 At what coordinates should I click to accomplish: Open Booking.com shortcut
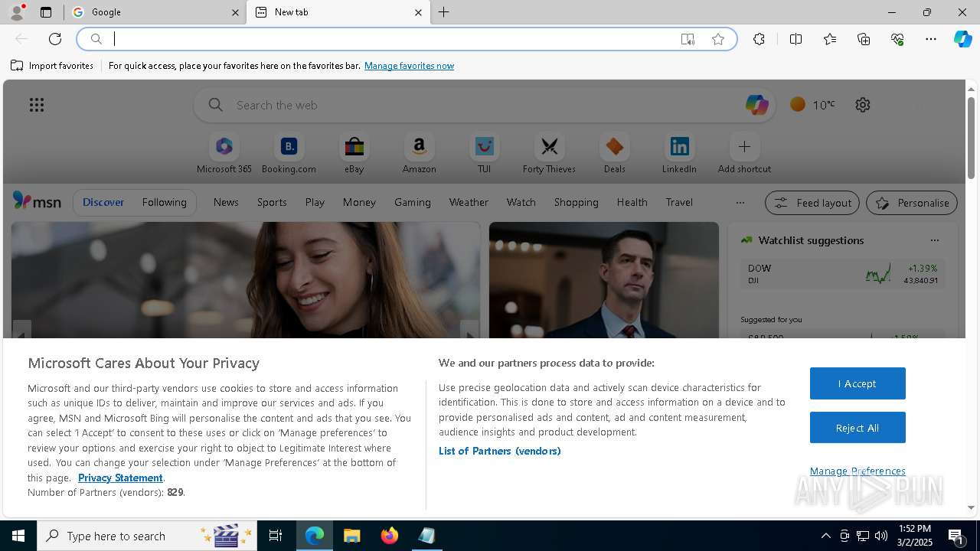click(x=289, y=153)
